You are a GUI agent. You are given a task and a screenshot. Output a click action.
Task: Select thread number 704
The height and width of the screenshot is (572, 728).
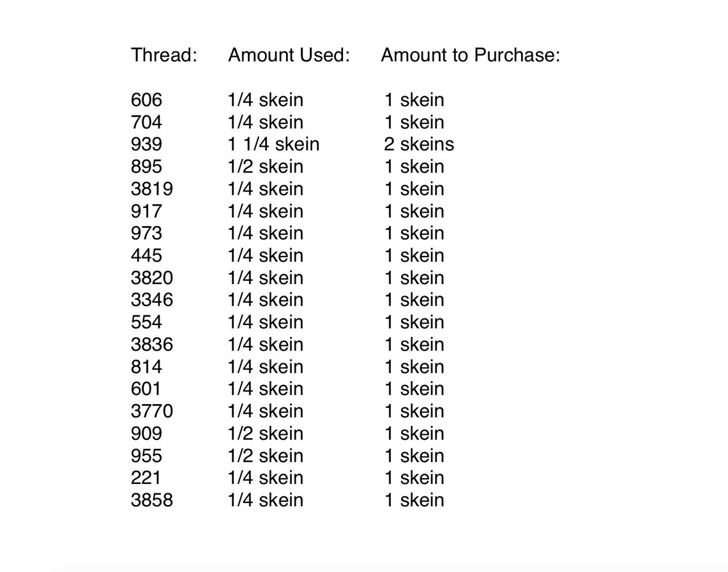[146, 122]
